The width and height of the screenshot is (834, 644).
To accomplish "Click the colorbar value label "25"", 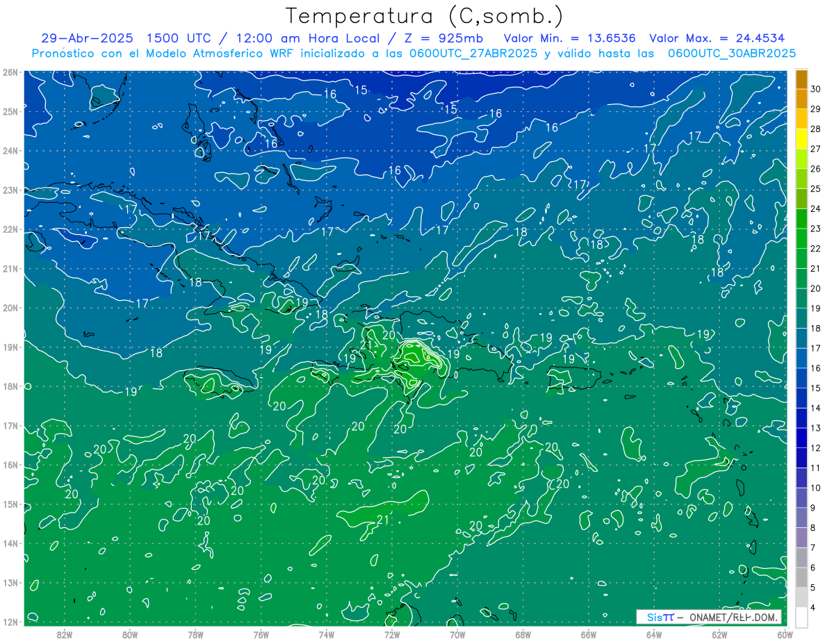I will click(815, 188).
